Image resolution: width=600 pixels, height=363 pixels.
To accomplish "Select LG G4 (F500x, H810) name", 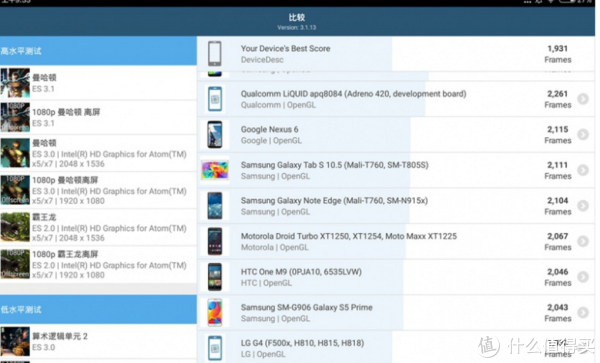I will click(x=302, y=343).
